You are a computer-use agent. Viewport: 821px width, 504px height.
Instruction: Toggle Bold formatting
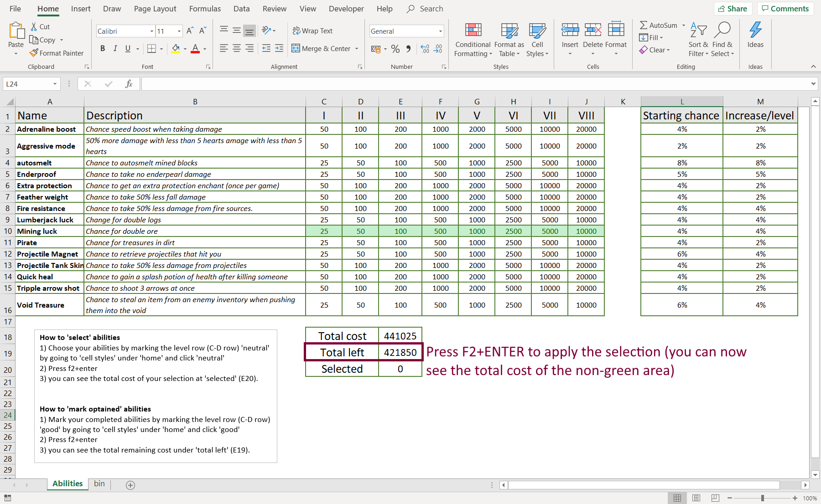[103, 48]
